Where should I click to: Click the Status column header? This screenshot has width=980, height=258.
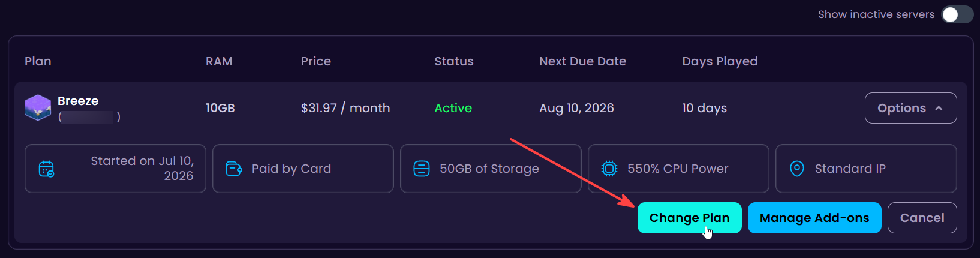[x=454, y=61]
